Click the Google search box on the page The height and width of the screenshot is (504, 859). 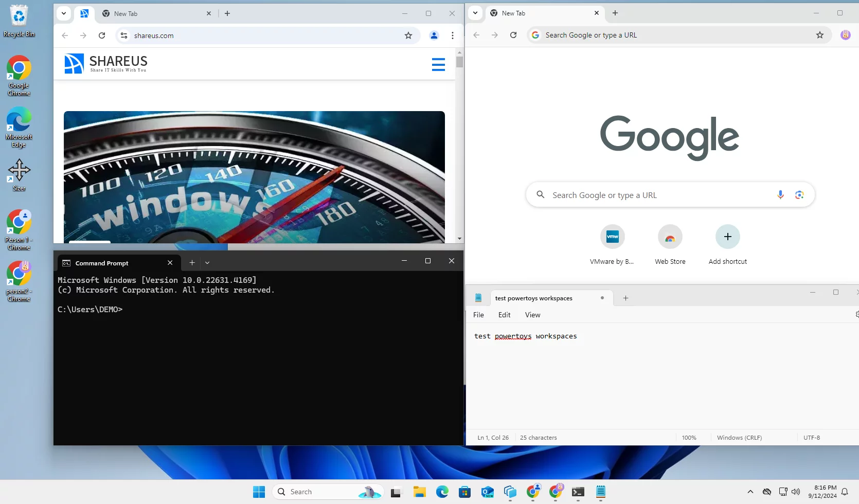(x=670, y=195)
